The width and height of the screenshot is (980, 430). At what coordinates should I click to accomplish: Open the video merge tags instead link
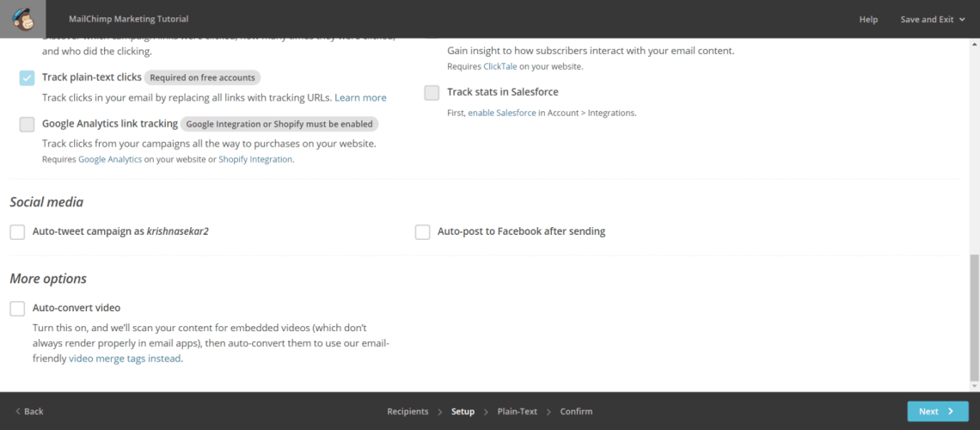point(125,359)
